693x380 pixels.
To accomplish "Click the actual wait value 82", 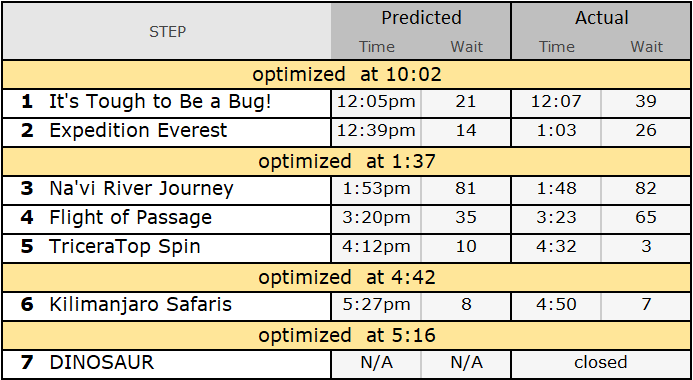I will (646, 189).
